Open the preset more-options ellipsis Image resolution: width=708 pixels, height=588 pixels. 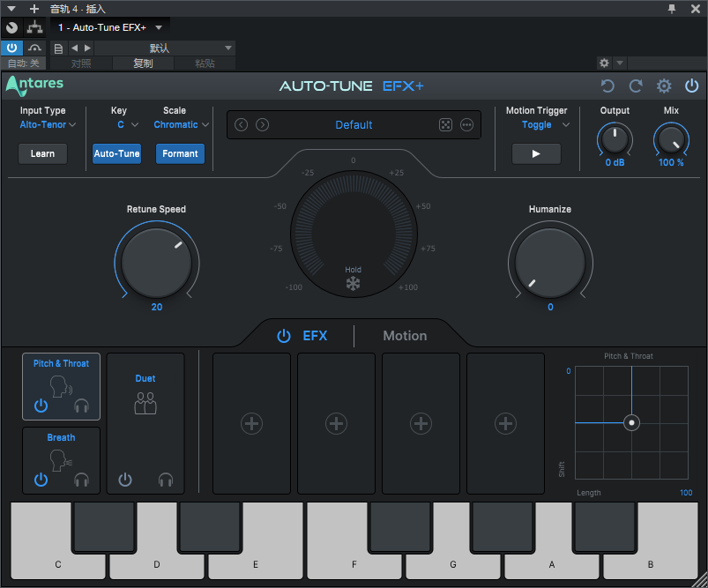pos(467,124)
